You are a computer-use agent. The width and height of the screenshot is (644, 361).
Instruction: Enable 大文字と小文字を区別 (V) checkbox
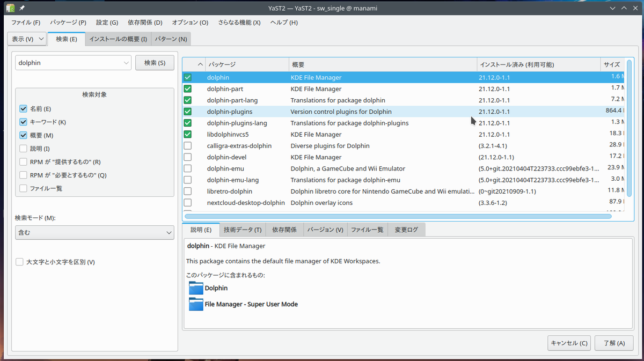pyautogui.click(x=19, y=262)
